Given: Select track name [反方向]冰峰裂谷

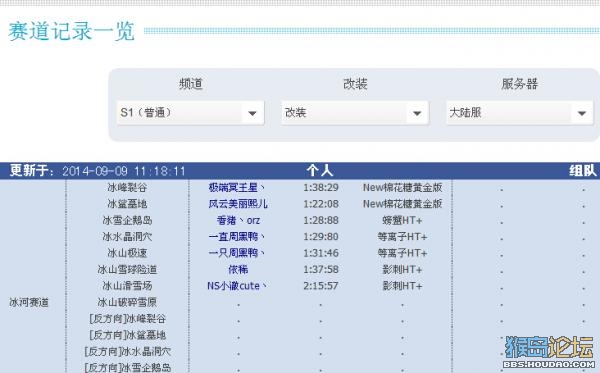Looking at the screenshot, I should [x=127, y=319].
